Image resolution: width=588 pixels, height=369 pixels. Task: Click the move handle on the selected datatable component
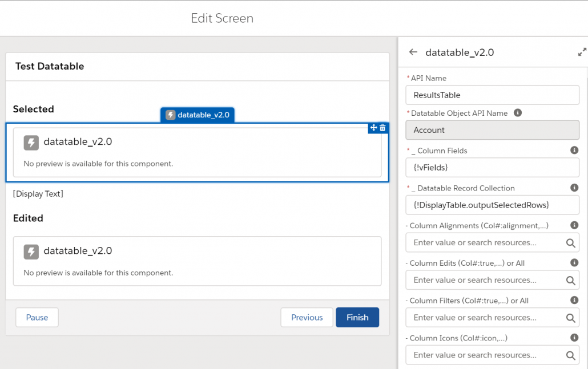(x=372, y=128)
